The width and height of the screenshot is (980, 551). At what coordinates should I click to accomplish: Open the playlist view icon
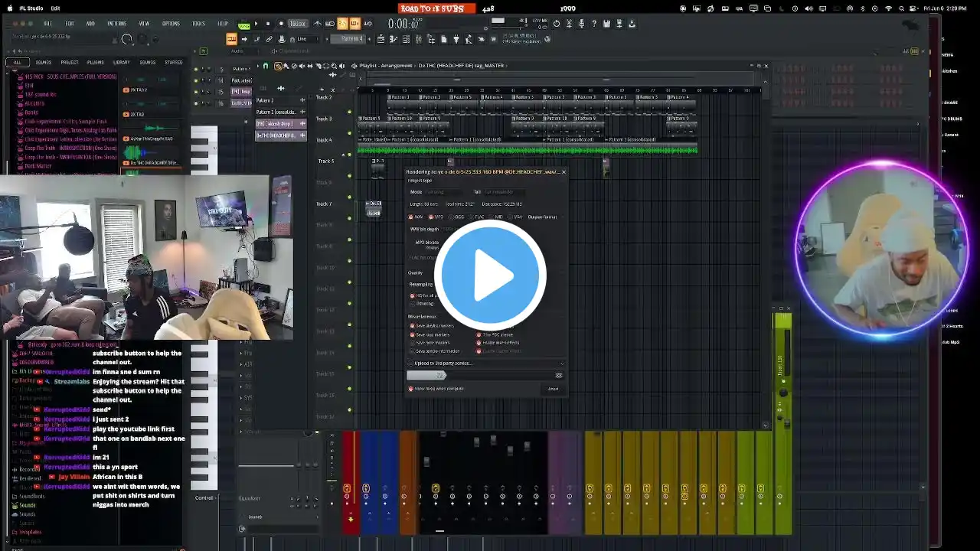(381, 39)
